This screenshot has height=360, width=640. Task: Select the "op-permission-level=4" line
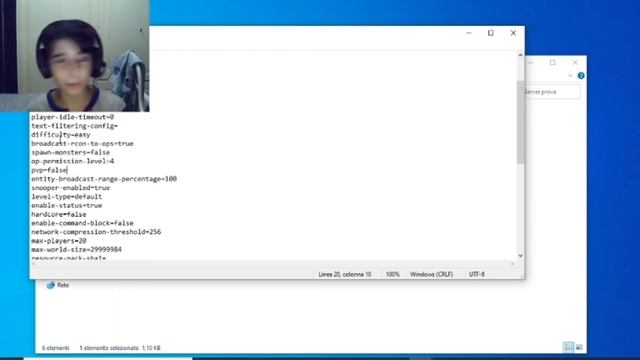[x=73, y=161]
